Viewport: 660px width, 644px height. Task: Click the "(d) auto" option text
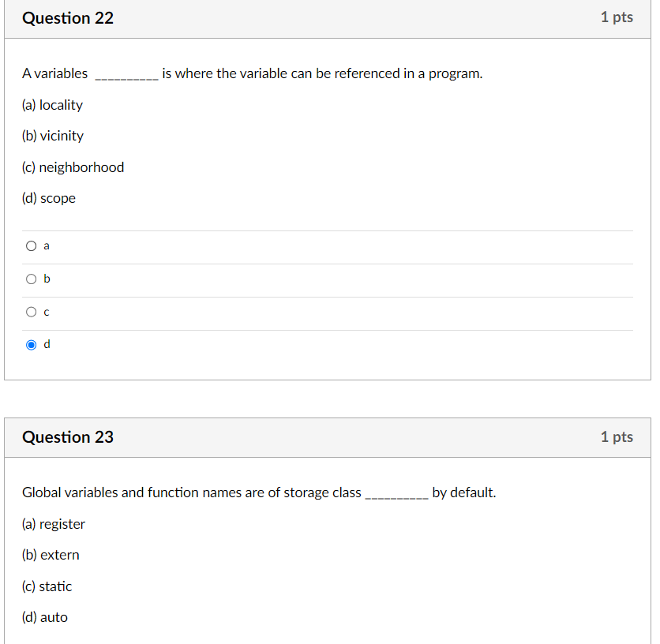(x=45, y=617)
